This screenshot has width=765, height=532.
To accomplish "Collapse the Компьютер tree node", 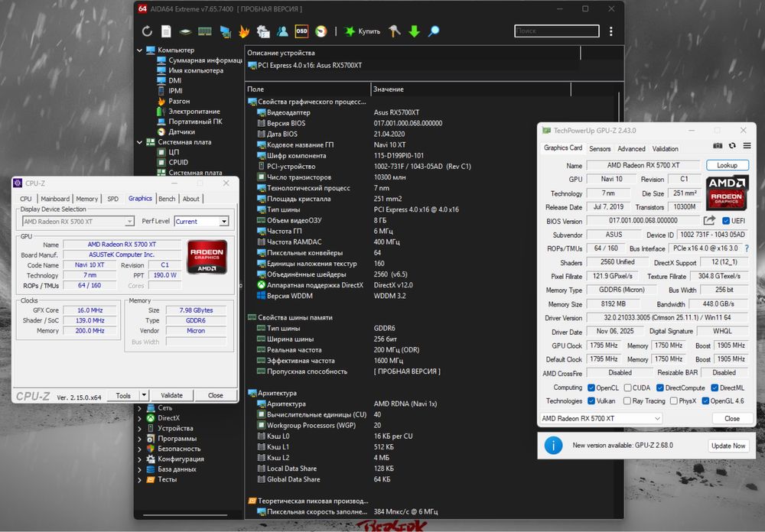I will [x=139, y=50].
